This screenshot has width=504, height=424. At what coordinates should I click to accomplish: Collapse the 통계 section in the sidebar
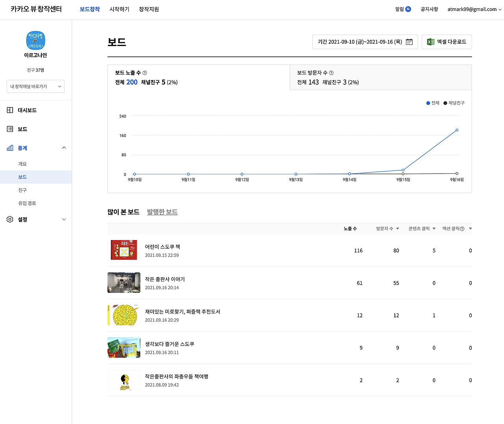tap(64, 148)
